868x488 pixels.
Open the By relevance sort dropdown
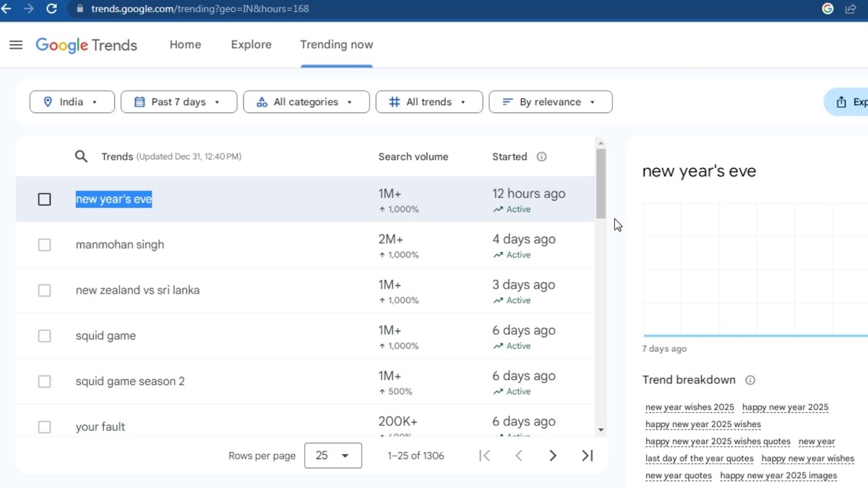click(x=551, y=102)
